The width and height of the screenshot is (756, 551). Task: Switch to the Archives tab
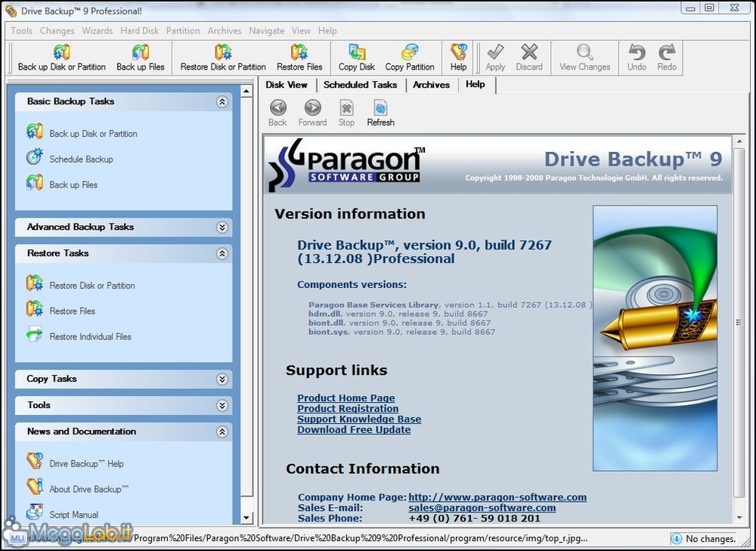pos(431,85)
